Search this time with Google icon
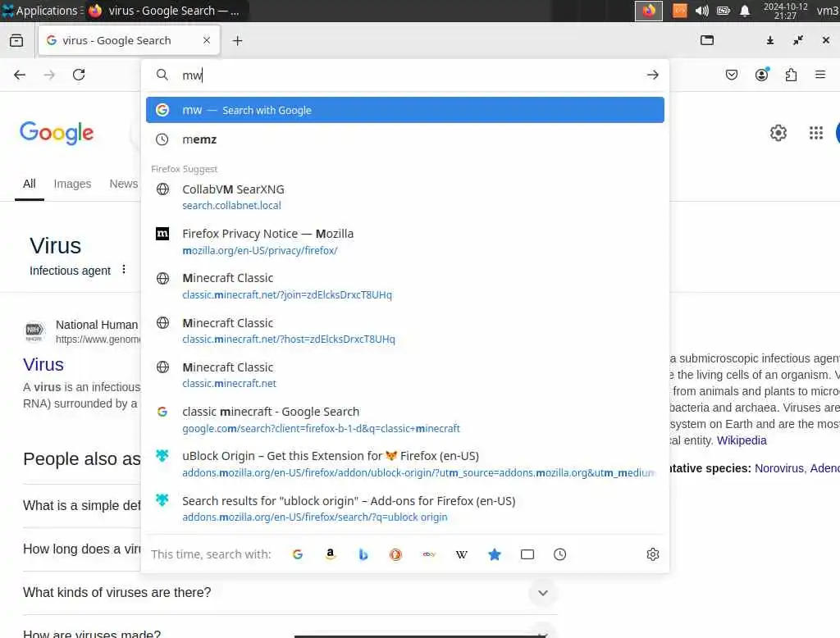Screen dimensions: 840x638 pyautogui.click(x=297, y=554)
